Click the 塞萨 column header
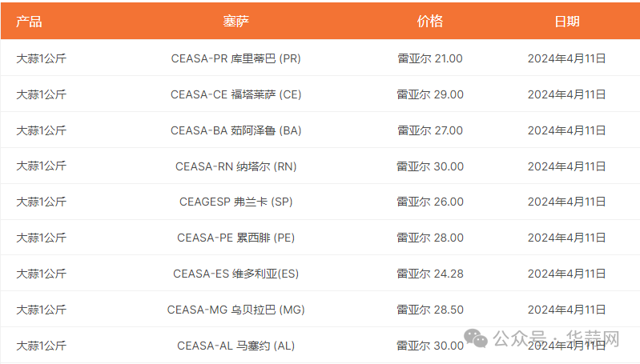The height and width of the screenshot is (364, 640). coord(236,21)
